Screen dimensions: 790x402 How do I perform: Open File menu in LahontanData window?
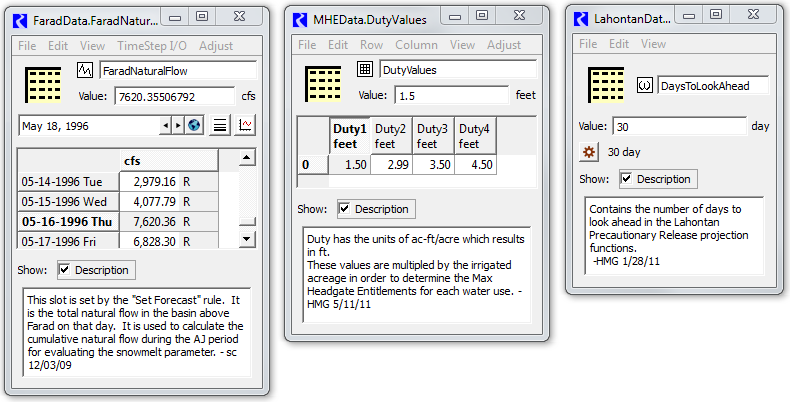point(588,44)
